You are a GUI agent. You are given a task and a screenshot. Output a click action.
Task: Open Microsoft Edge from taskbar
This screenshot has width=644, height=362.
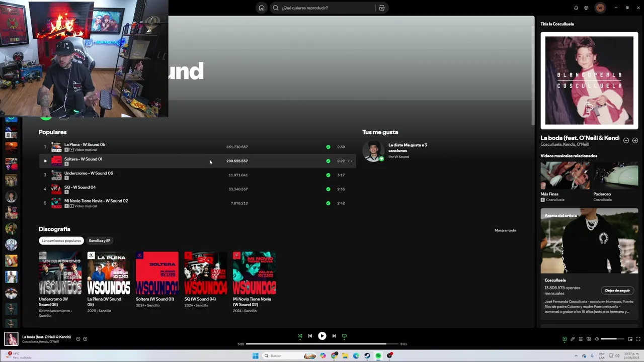click(356, 355)
